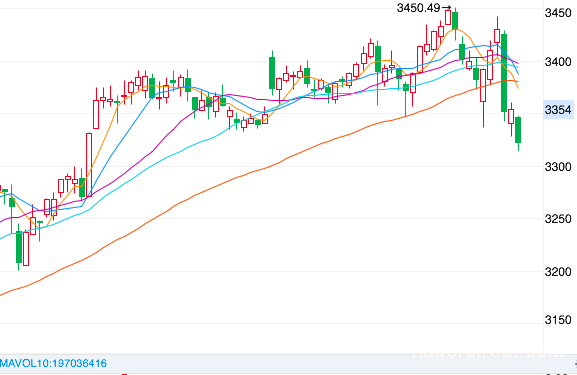Select the 3400 price axis label
Screen dimensions: 577x375
pyautogui.click(x=558, y=62)
